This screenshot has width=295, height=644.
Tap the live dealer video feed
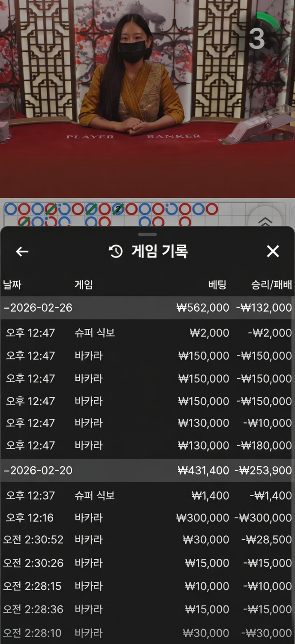(129, 86)
